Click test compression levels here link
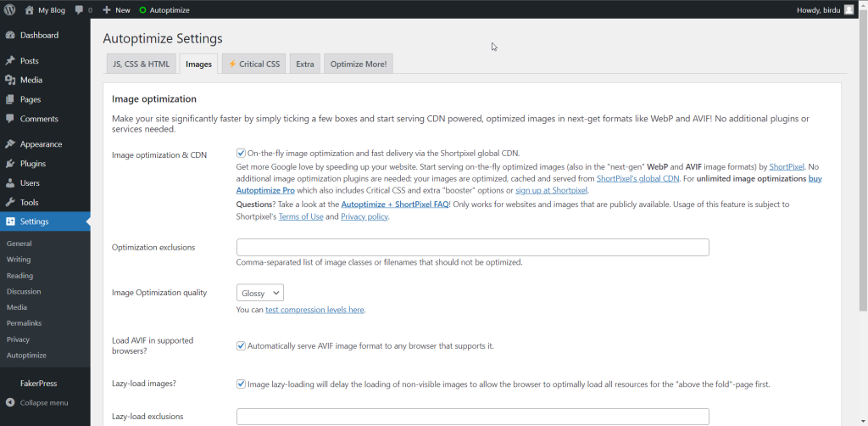This screenshot has height=426, width=868. click(x=315, y=310)
